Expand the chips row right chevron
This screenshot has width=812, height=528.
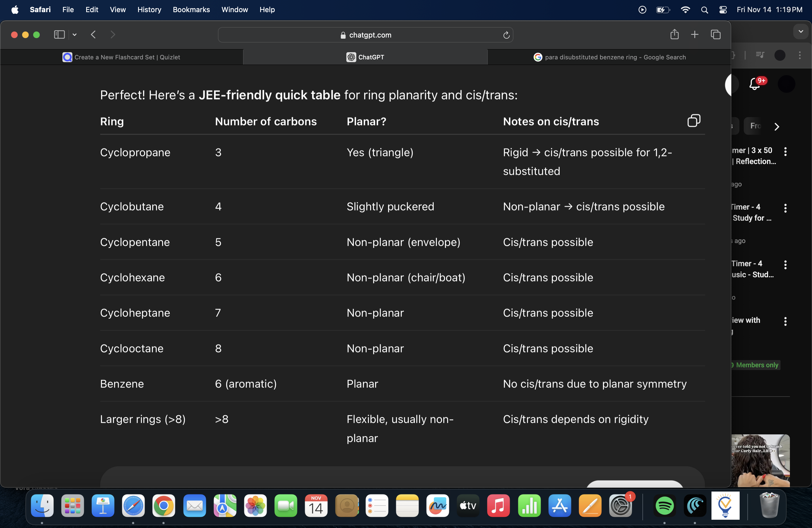coord(777,126)
